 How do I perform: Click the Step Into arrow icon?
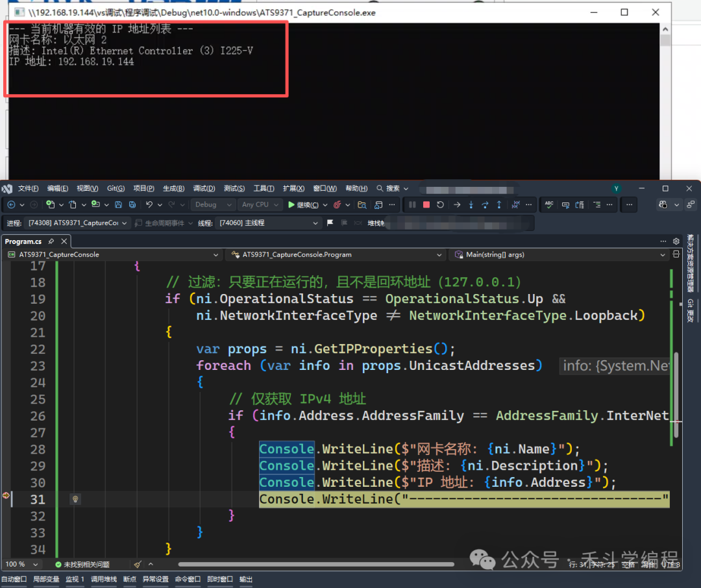coord(471,204)
